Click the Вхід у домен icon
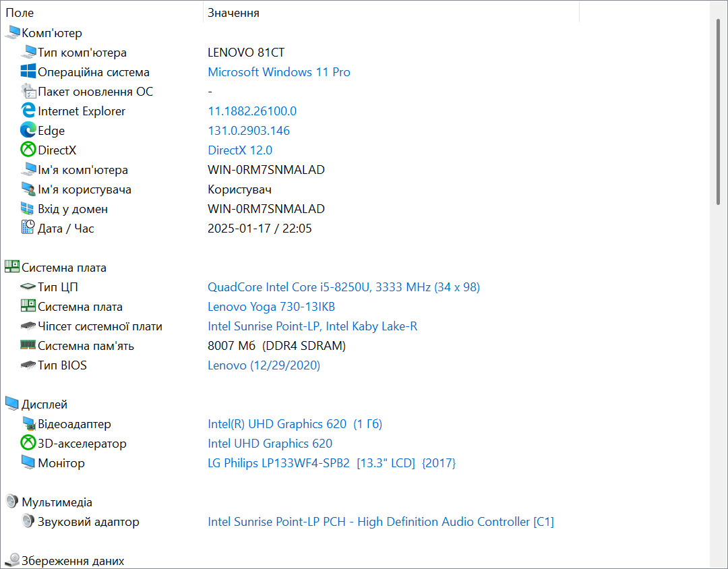The height and width of the screenshot is (569, 728). [x=28, y=208]
